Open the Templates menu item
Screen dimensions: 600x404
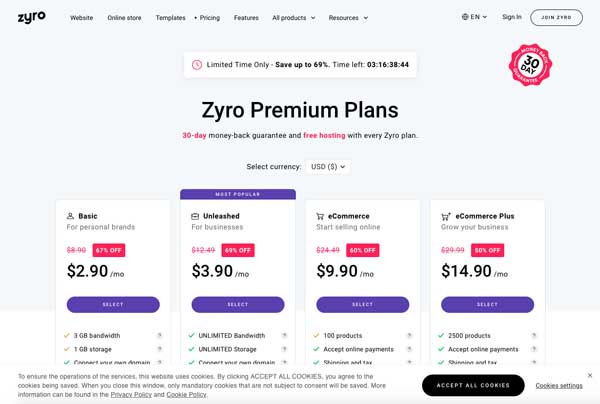170,18
